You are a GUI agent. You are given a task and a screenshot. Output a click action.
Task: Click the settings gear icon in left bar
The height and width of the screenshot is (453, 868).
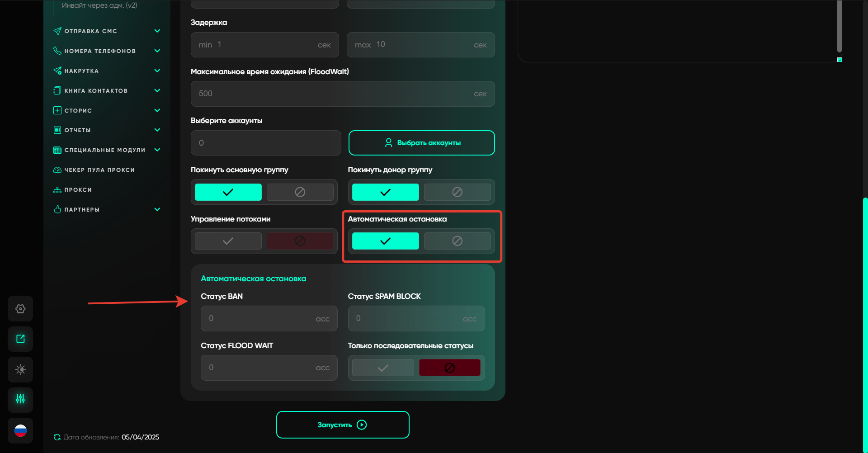point(20,309)
